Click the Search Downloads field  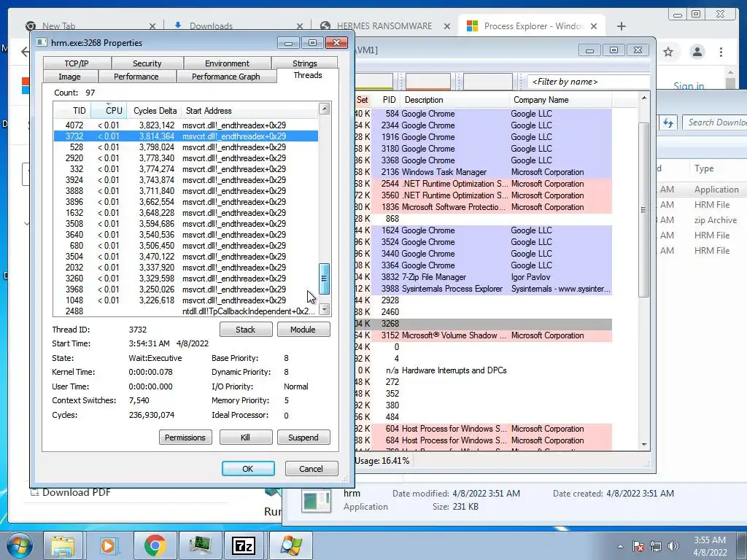coord(715,122)
